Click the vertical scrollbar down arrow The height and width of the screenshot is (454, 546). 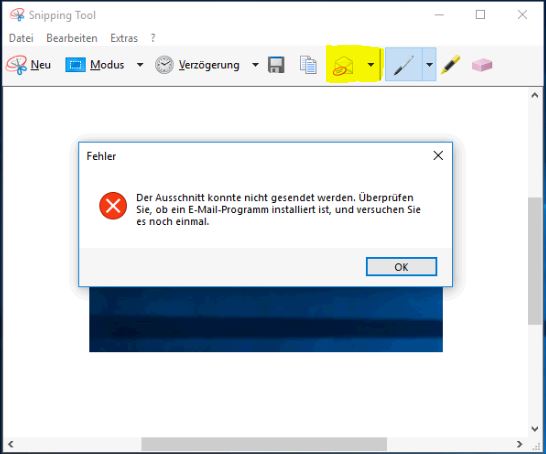tap(535, 429)
